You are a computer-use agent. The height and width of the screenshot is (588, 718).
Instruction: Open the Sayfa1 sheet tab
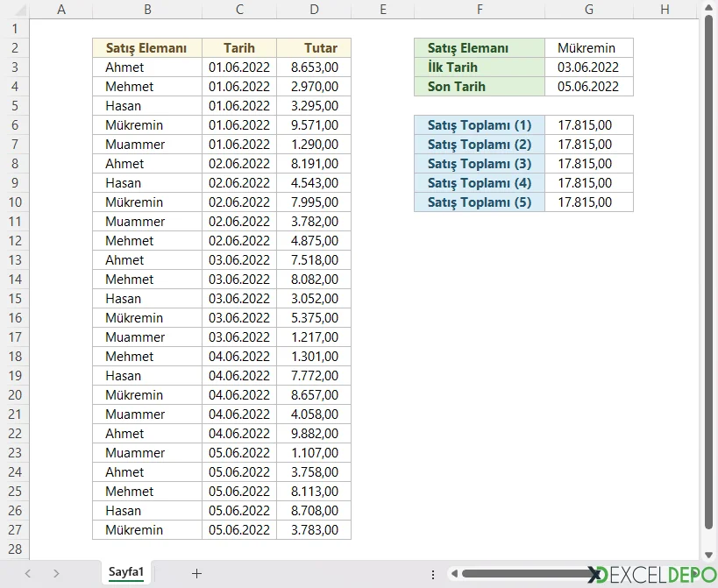[126, 573]
